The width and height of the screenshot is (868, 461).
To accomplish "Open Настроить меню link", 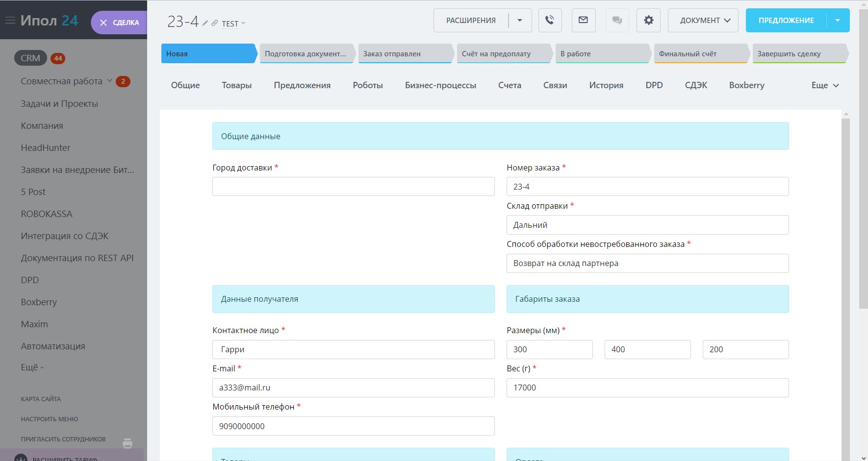I will click(49, 419).
